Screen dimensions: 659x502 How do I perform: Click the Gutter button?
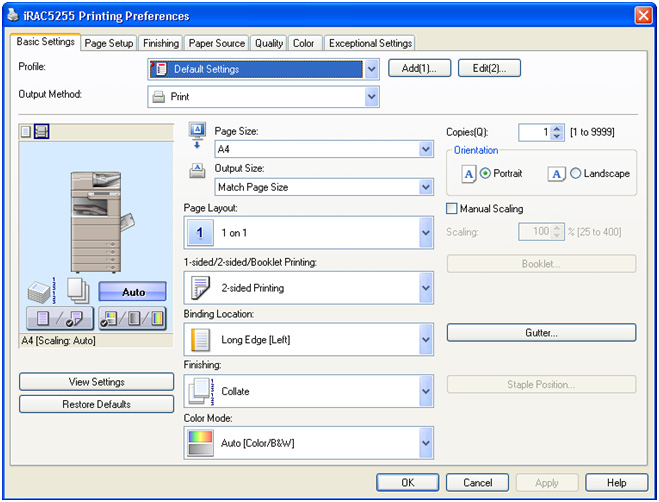[x=541, y=332]
